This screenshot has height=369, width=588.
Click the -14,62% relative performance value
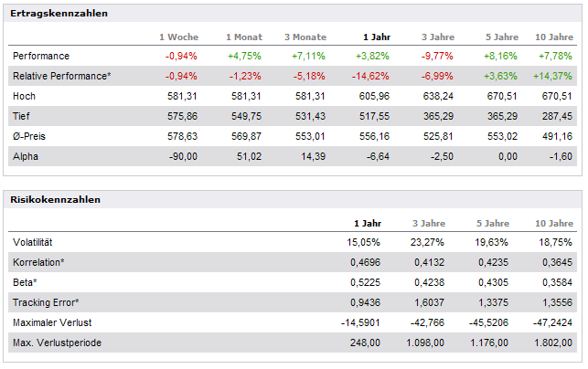tap(373, 76)
